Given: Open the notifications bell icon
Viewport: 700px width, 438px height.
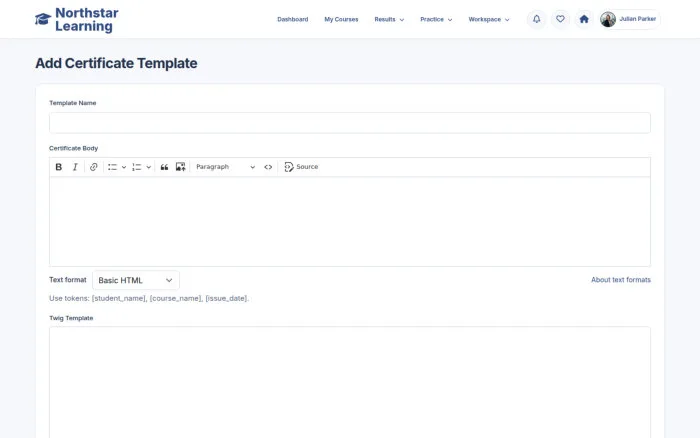Looking at the screenshot, I should coord(537,19).
